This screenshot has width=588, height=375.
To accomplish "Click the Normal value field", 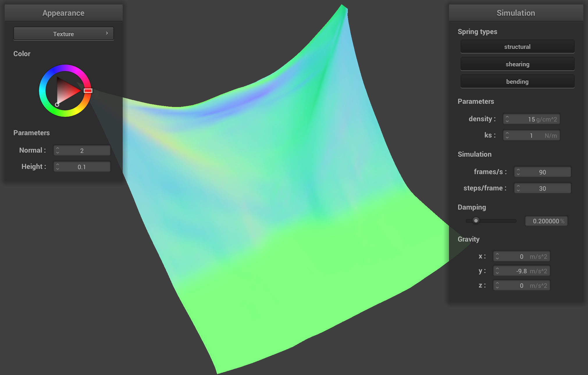I will click(x=82, y=150).
